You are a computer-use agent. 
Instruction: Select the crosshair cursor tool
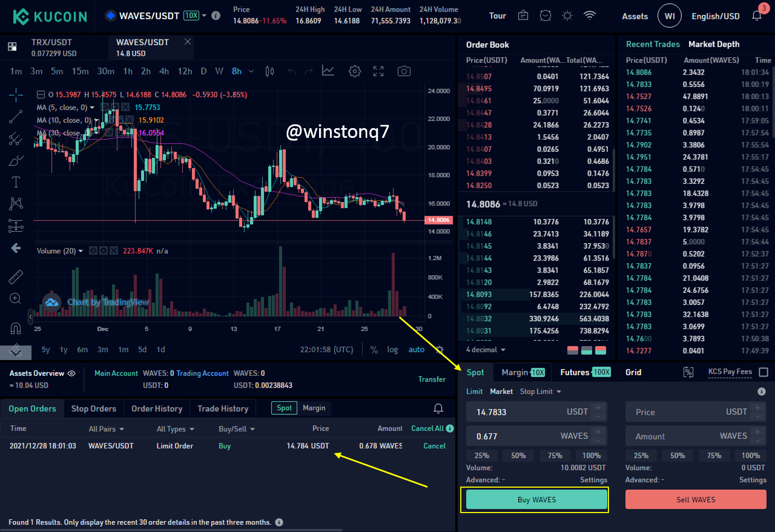(16, 95)
